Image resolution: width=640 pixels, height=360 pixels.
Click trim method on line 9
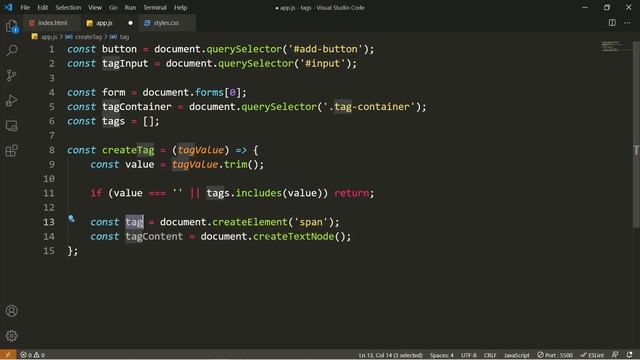[x=236, y=164]
